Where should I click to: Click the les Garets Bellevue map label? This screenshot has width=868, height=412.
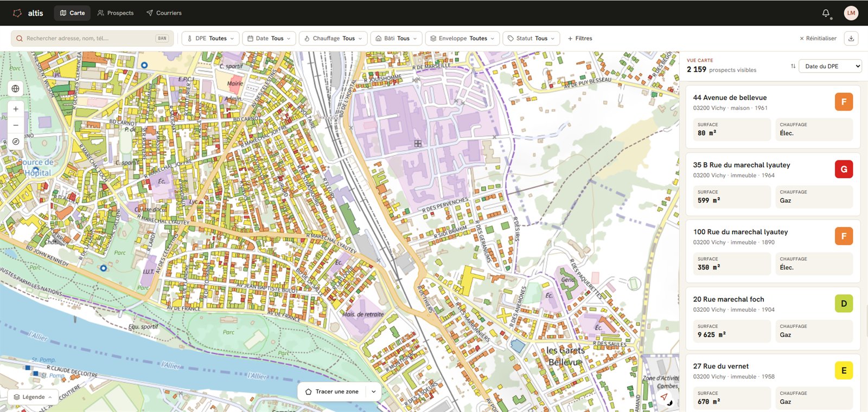(566, 356)
